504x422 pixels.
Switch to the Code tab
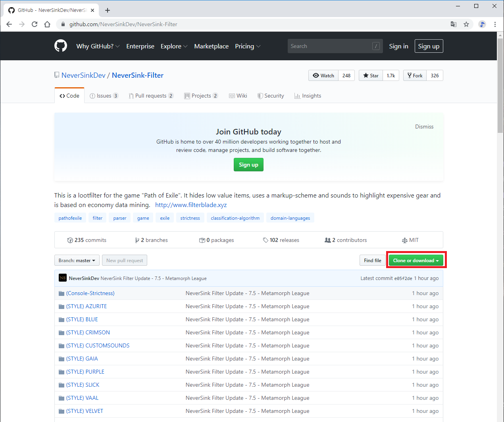coord(69,96)
